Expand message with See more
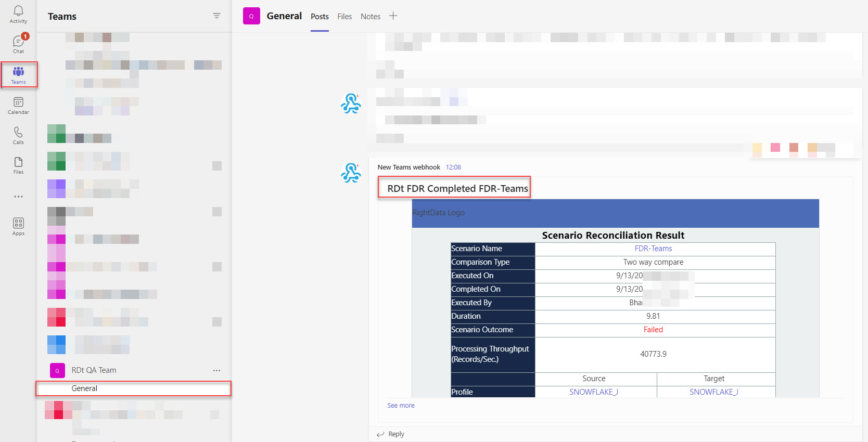868x442 pixels. 401,406
